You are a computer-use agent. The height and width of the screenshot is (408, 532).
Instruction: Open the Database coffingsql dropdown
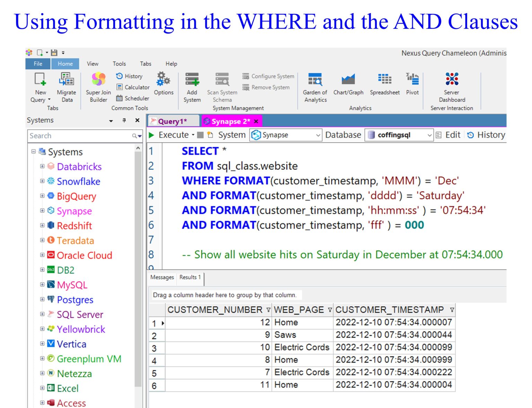point(429,135)
